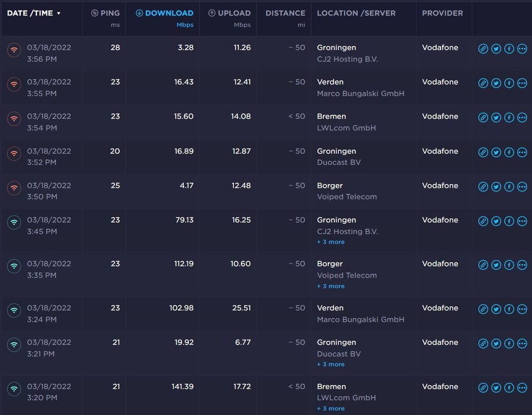The height and width of the screenshot is (415, 532).
Task: Expand '+ 3 more' under Voiped Telecom 3:35 PM
Action: (x=331, y=286)
